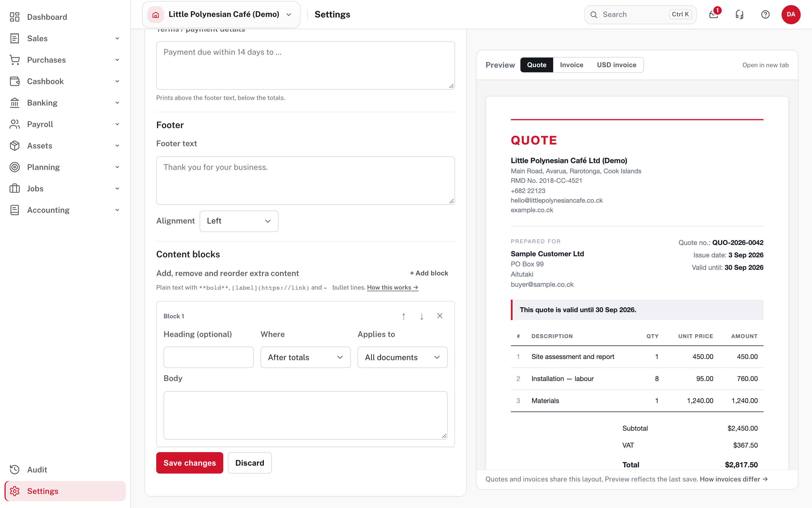Screen dimensions: 812x508
Task: Select the Quote preview tab
Action: (x=537, y=65)
